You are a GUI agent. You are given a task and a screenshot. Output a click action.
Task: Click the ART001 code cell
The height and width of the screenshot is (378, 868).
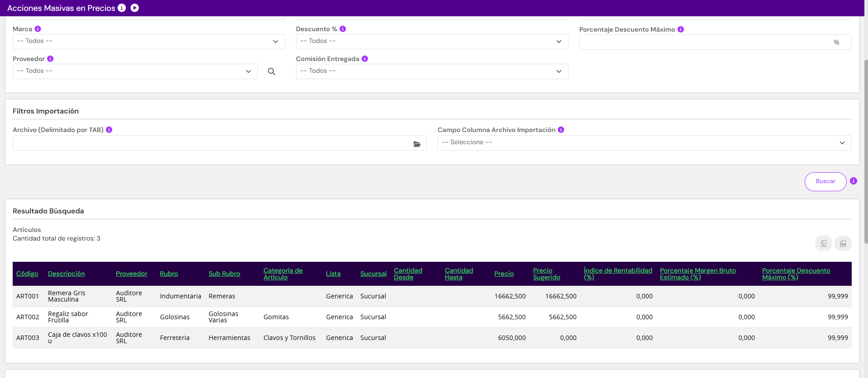[x=28, y=296]
